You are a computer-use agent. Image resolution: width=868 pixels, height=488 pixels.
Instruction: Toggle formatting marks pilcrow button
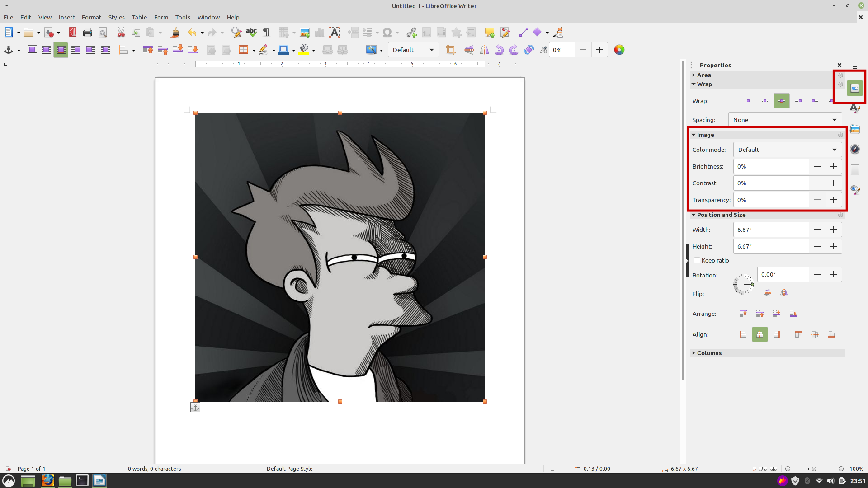coord(266,33)
